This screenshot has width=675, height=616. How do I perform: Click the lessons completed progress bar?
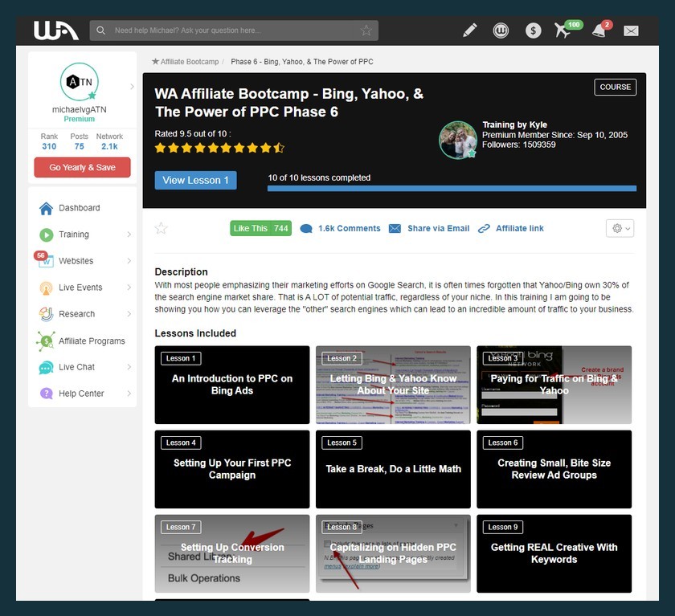[452, 188]
